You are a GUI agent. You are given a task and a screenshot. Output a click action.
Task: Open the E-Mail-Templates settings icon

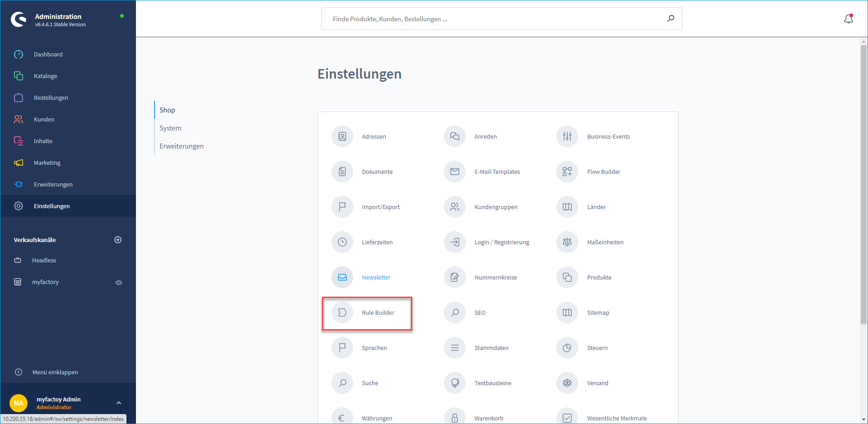pos(454,172)
